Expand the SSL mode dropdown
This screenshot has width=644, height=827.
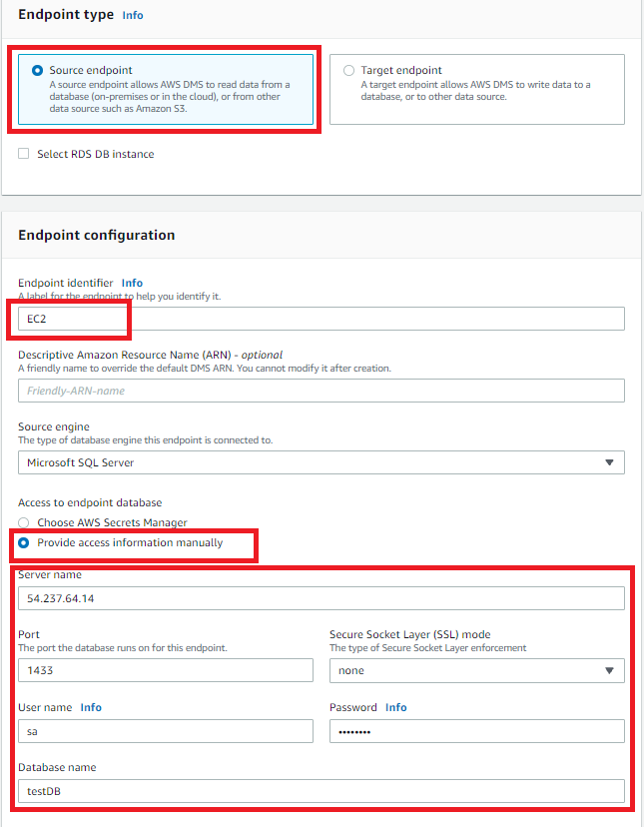(x=476, y=670)
